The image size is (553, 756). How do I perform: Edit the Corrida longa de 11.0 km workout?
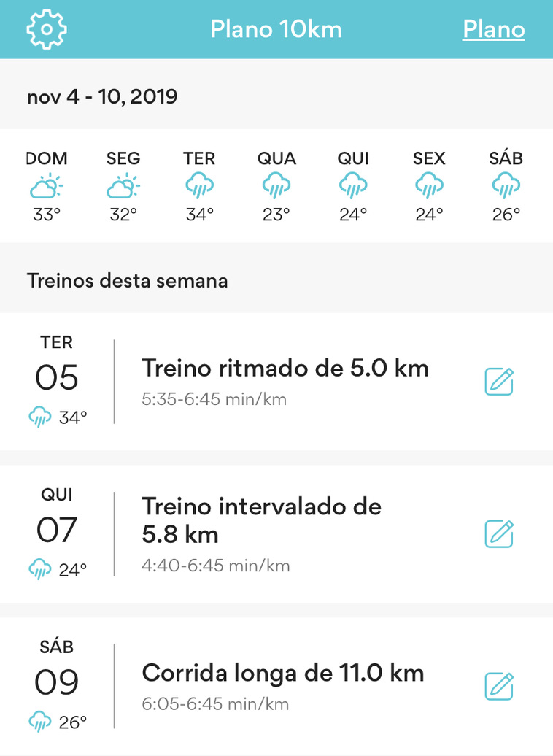pyautogui.click(x=499, y=686)
